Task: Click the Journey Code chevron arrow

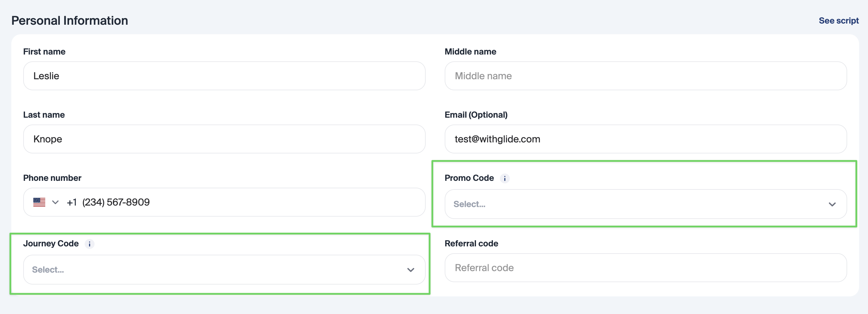Action: click(x=410, y=270)
